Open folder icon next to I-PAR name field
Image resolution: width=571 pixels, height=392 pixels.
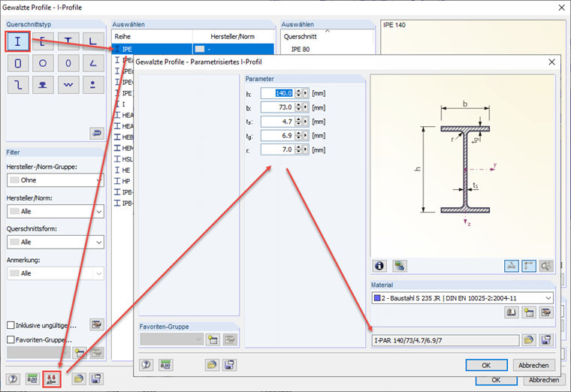528,340
